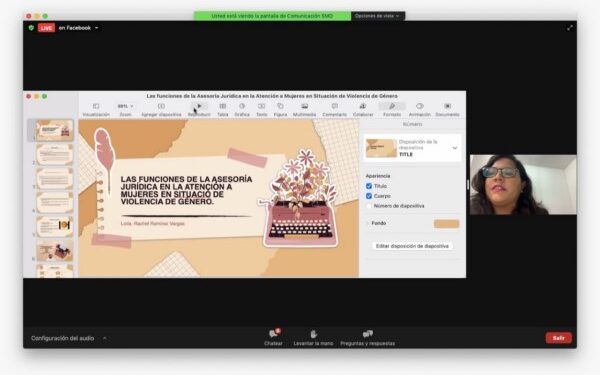Insert a chart with the Gráfica icon
600x375 pixels.
click(242, 106)
